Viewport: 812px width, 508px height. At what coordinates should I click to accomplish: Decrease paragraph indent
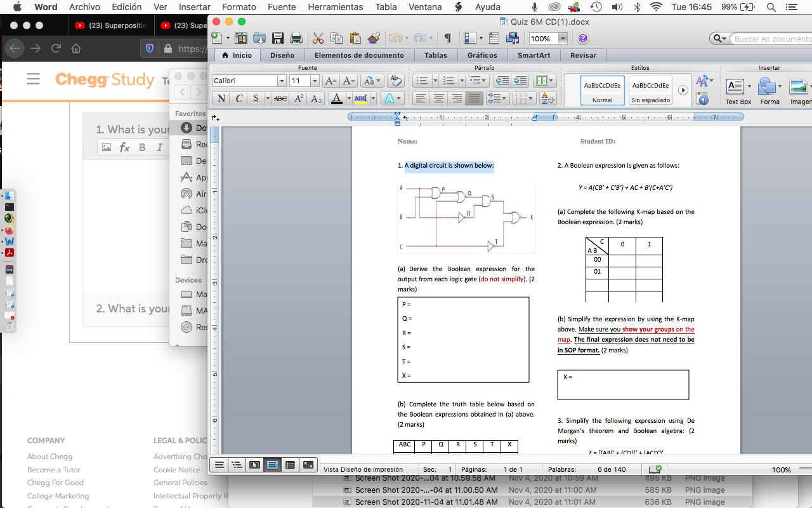click(x=502, y=81)
